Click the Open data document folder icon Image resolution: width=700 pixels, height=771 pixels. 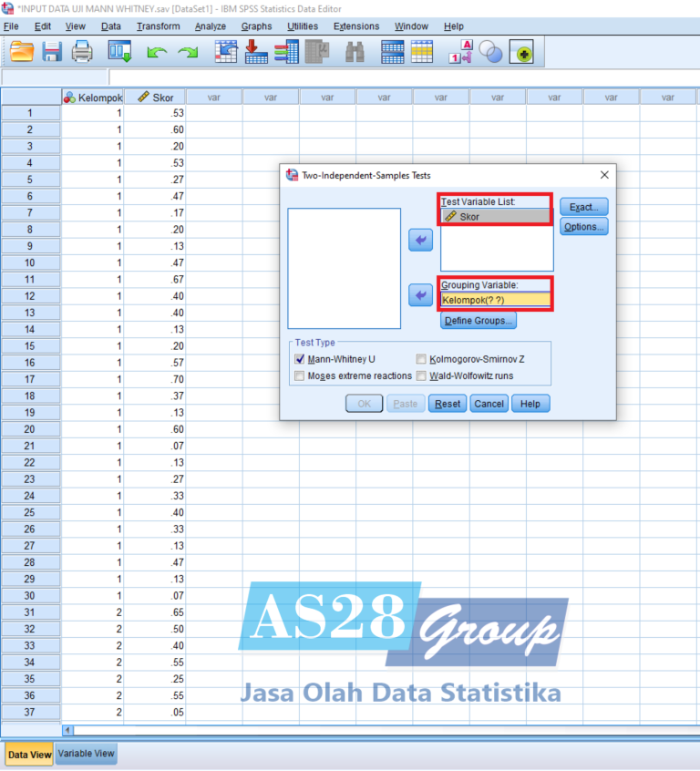point(22,53)
